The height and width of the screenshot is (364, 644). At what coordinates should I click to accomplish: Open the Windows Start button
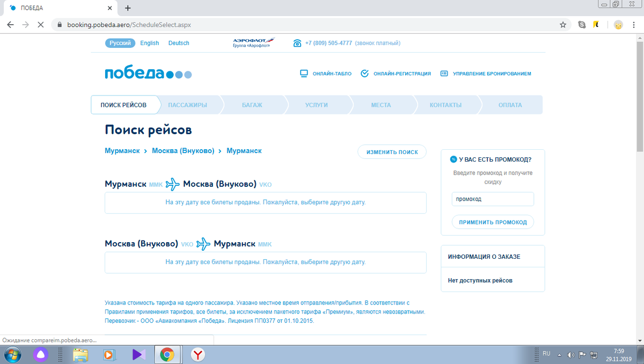click(12, 354)
